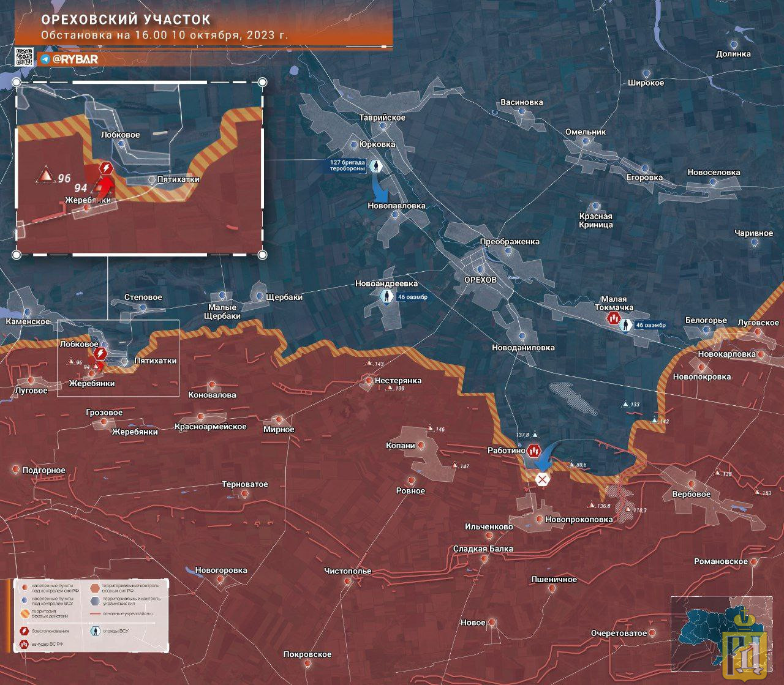Click the Нестерянка settlement label
The height and width of the screenshot is (685, 784).
tap(398, 381)
